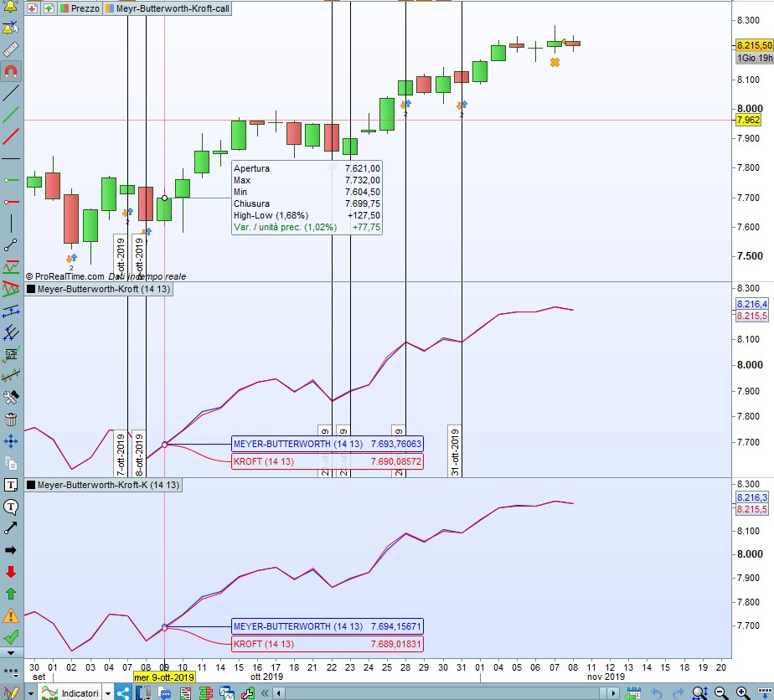The width and height of the screenshot is (774, 700).
Task: Open the Indicatori panel
Action: (x=70, y=693)
